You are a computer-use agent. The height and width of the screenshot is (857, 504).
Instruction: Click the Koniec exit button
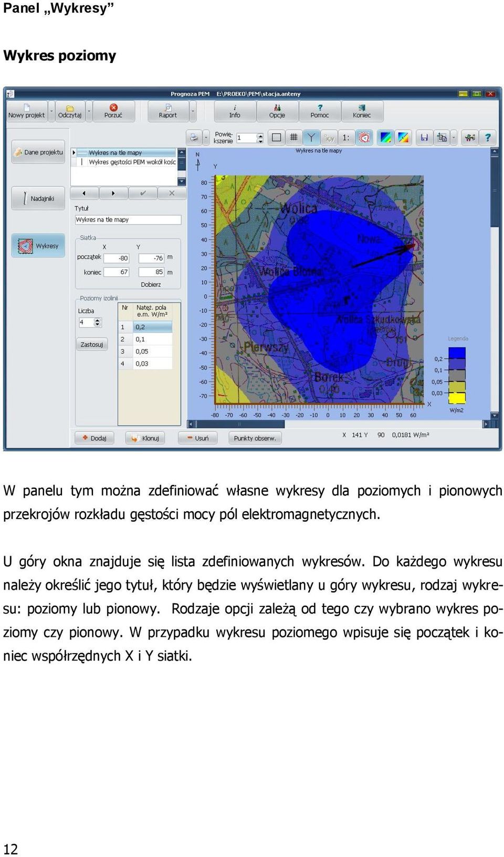point(362,111)
